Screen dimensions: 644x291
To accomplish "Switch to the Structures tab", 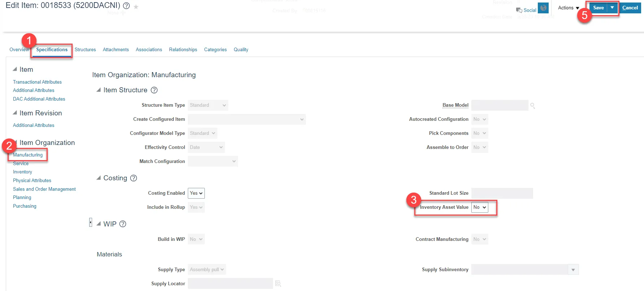I will [85, 50].
